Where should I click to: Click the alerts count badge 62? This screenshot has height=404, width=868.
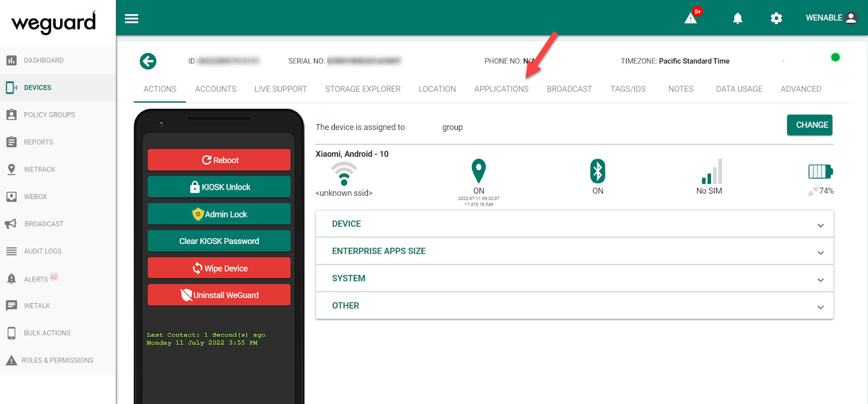pyautogui.click(x=54, y=277)
